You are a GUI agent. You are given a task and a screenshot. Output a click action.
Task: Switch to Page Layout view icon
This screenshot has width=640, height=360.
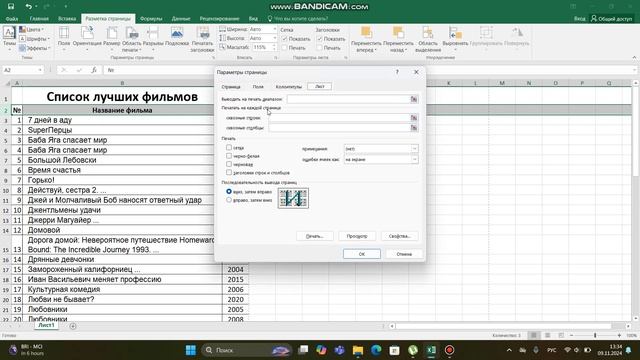click(x=547, y=336)
